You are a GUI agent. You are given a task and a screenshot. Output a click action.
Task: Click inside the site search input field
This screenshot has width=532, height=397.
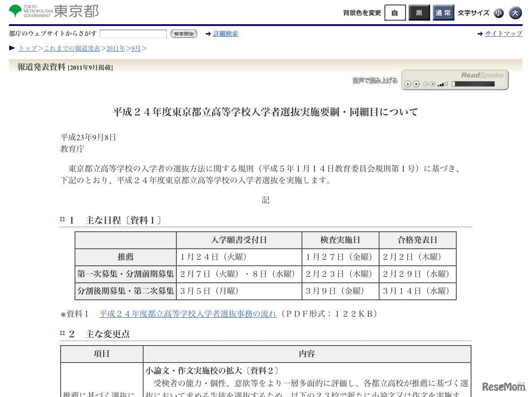133,34
